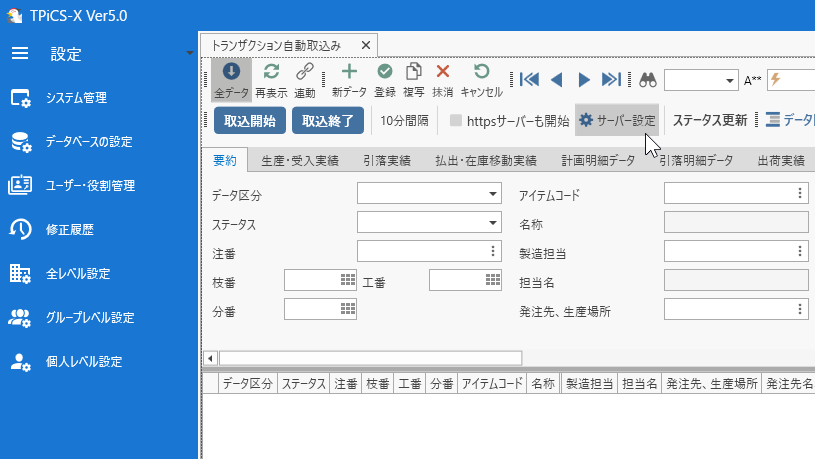Go to previous record arrow
This screenshot has height=459, width=815.
[557, 80]
